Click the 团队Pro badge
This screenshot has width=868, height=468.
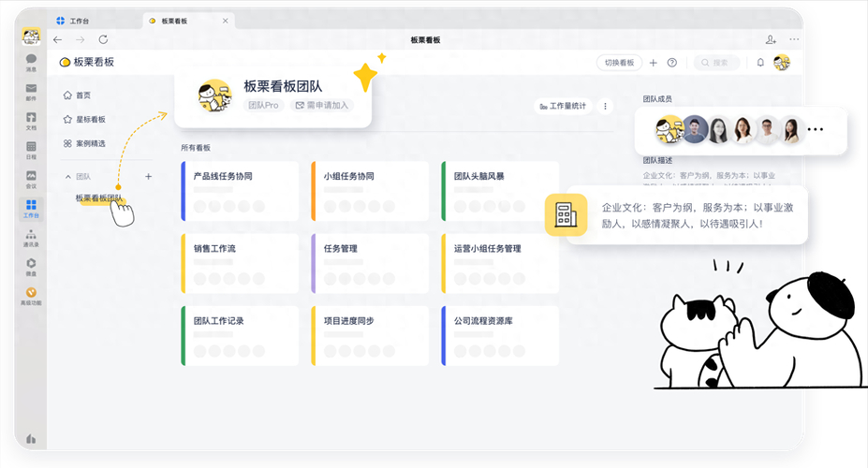[x=263, y=105]
